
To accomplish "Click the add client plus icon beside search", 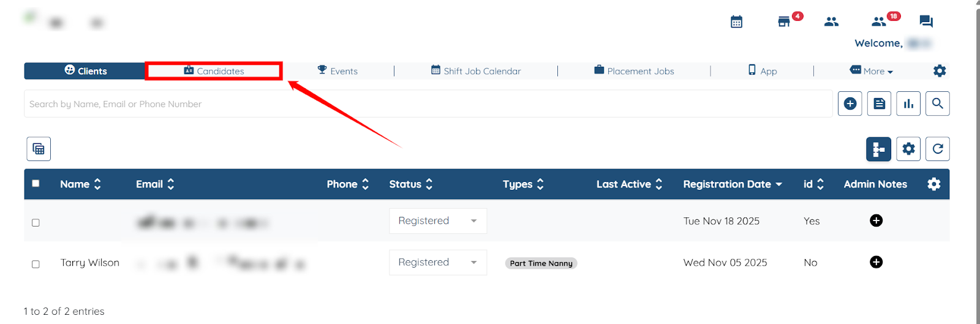I will (850, 104).
